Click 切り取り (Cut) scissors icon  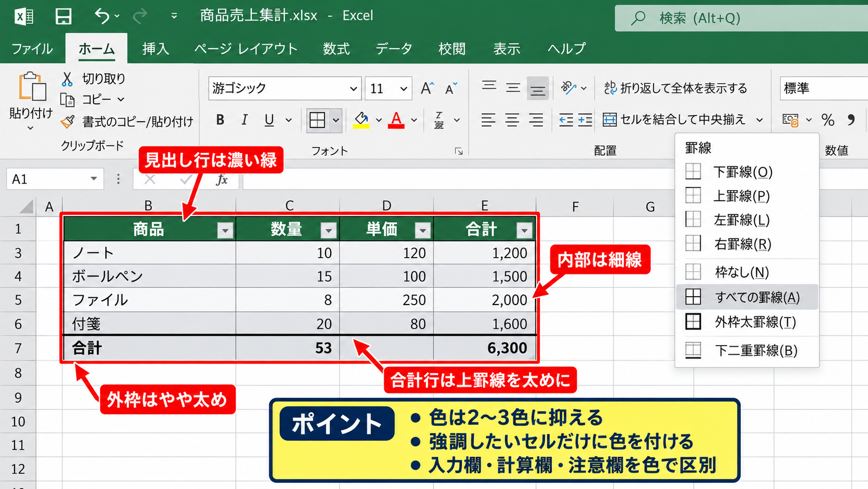[67, 79]
